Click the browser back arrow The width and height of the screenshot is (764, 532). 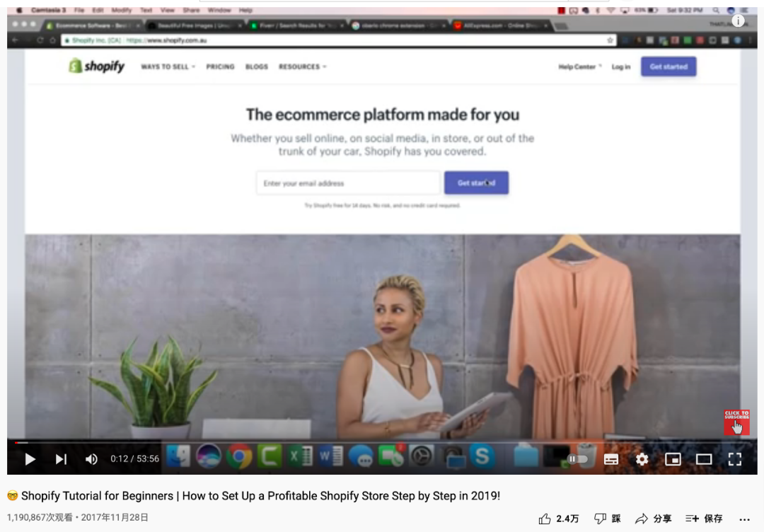(15, 40)
